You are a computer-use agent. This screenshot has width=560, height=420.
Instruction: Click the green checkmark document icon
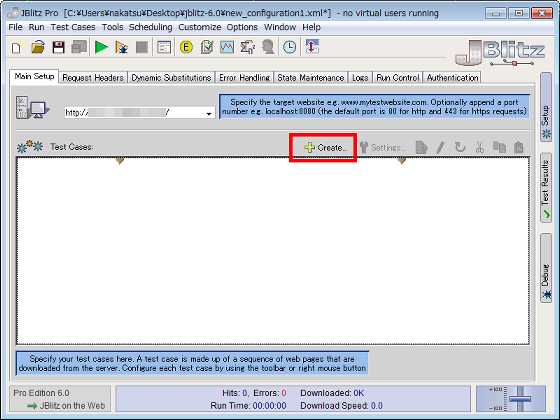207,47
